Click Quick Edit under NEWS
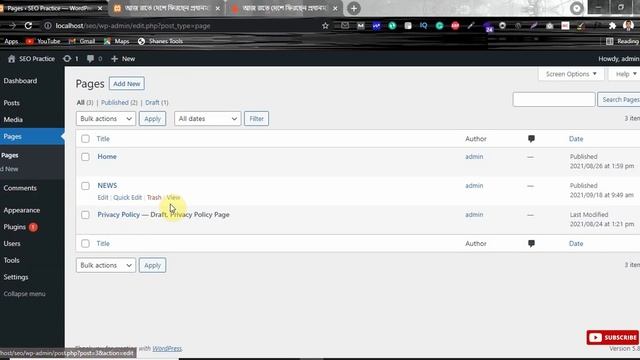Screen dimensions: 640x360 pos(127,198)
